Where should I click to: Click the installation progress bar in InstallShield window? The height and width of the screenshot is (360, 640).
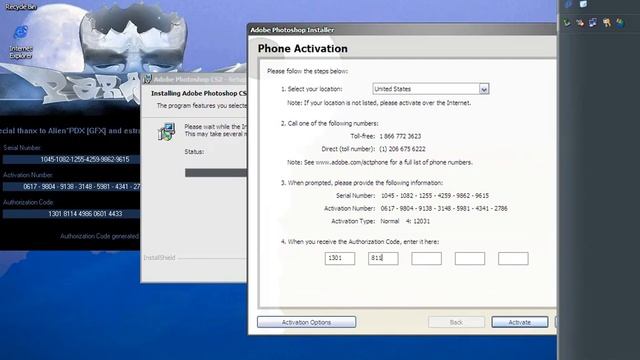tap(216, 173)
